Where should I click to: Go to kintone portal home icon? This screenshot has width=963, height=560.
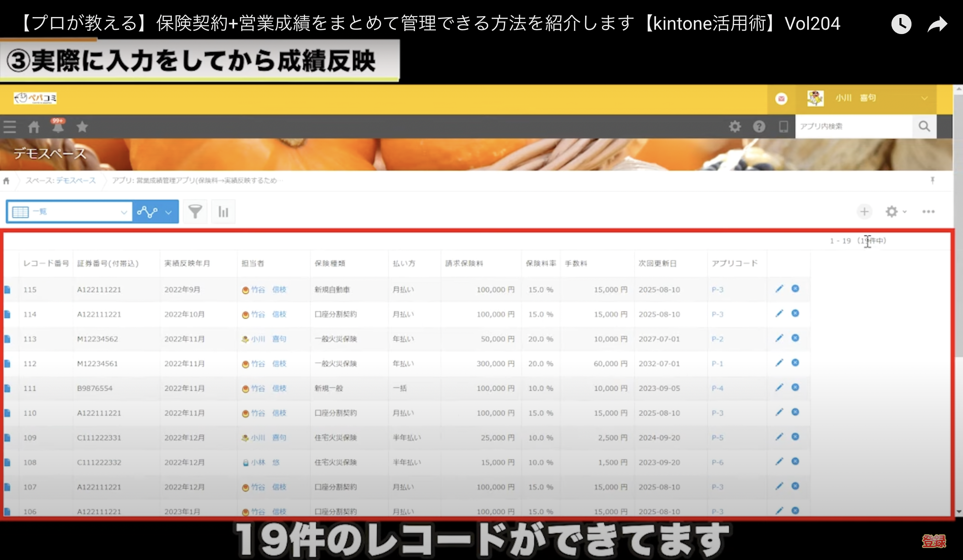pos(34,127)
